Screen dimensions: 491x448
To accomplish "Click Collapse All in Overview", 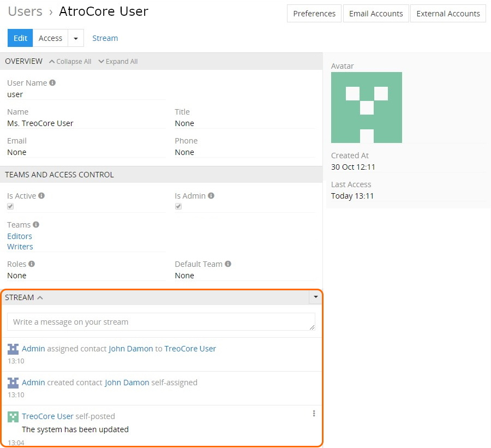I will coord(70,62).
